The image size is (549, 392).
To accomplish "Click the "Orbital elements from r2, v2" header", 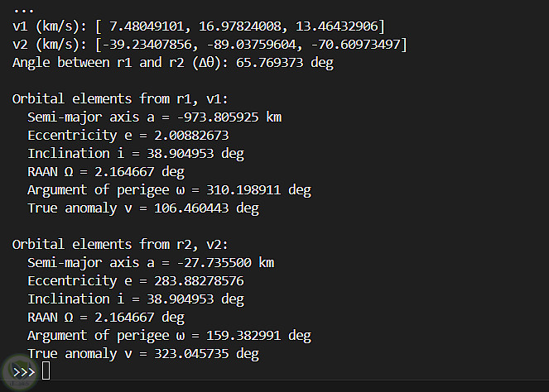I will tap(118, 244).
